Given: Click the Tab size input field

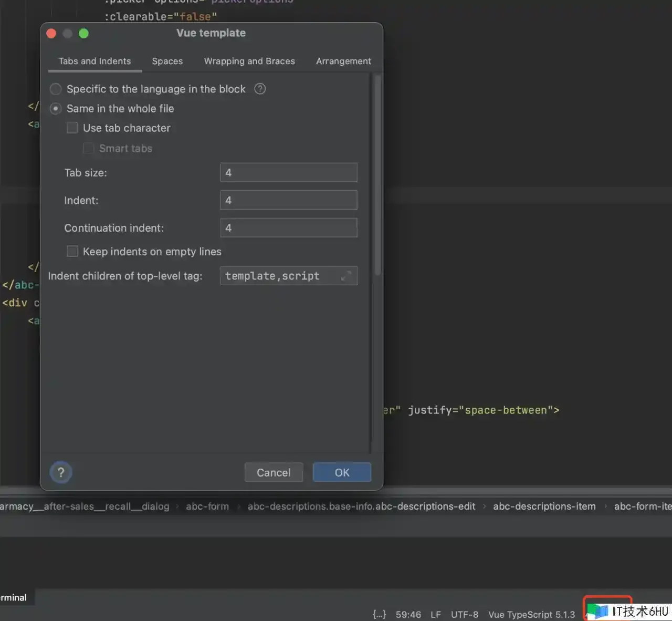Looking at the screenshot, I should [x=288, y=172].
